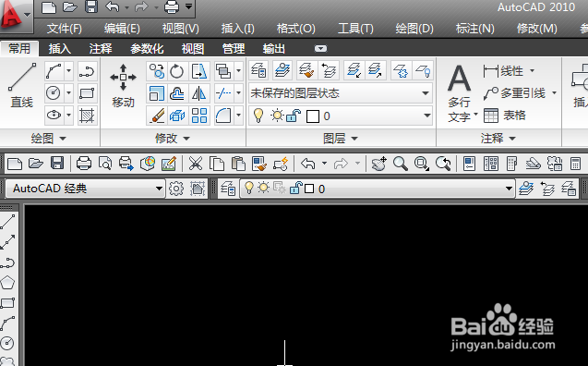Open lower layer toolbar dropdown arrow
The width and height of the screenshot is (588, 366).
(x=509, y=188)
